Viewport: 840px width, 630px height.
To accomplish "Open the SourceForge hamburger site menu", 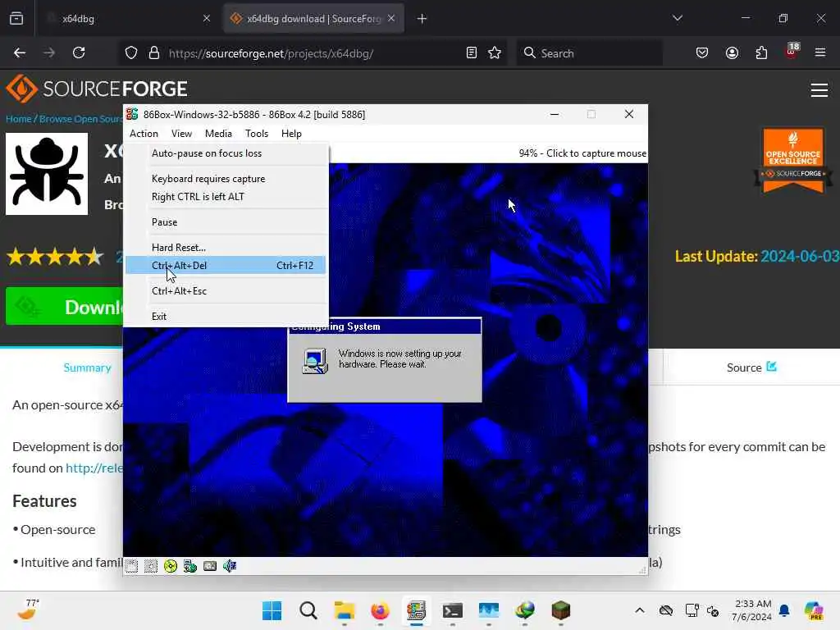I will point(819,90).
